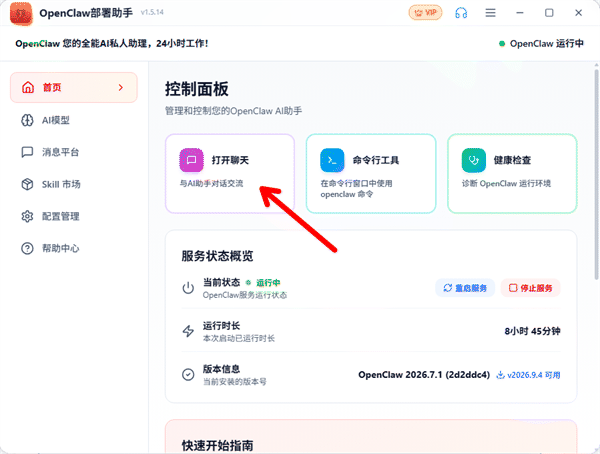Go to 消息平台 in sidebar
600x454 pixels.
click(x=73, y=152)
